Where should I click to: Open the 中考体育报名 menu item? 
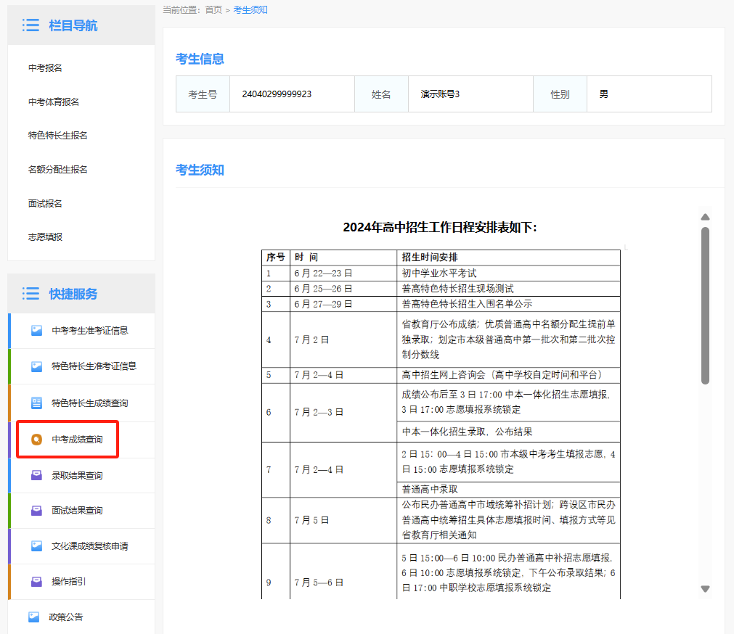click(x=53, y=102)
